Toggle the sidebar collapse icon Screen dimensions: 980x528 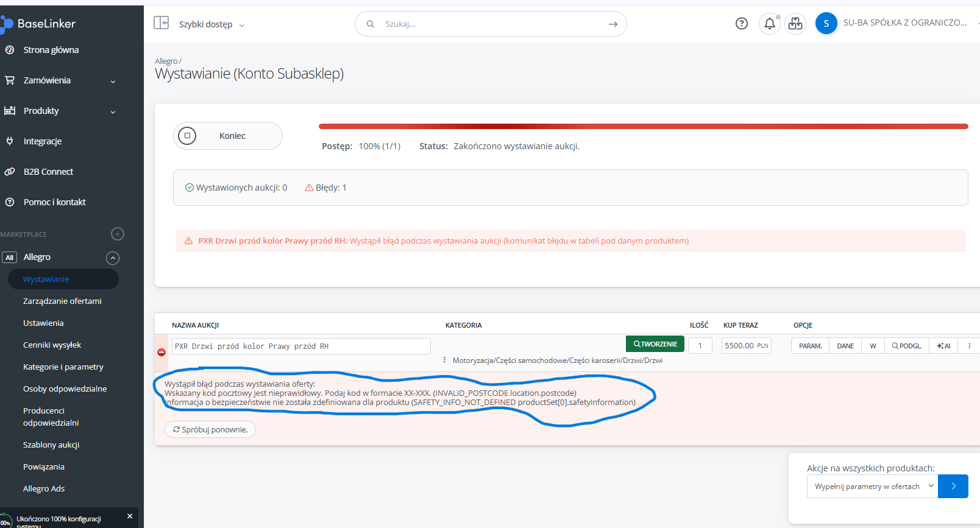click(x=161, y=23)
